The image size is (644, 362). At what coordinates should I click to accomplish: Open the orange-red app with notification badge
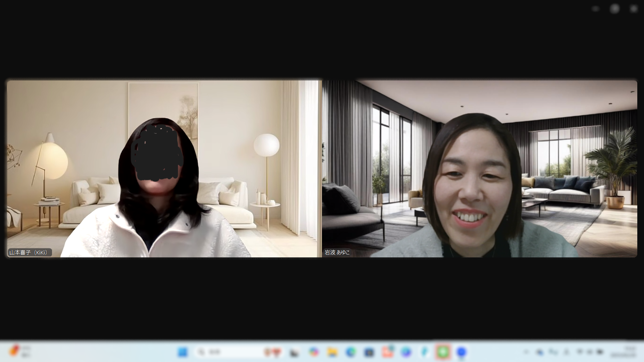[387, 352]
